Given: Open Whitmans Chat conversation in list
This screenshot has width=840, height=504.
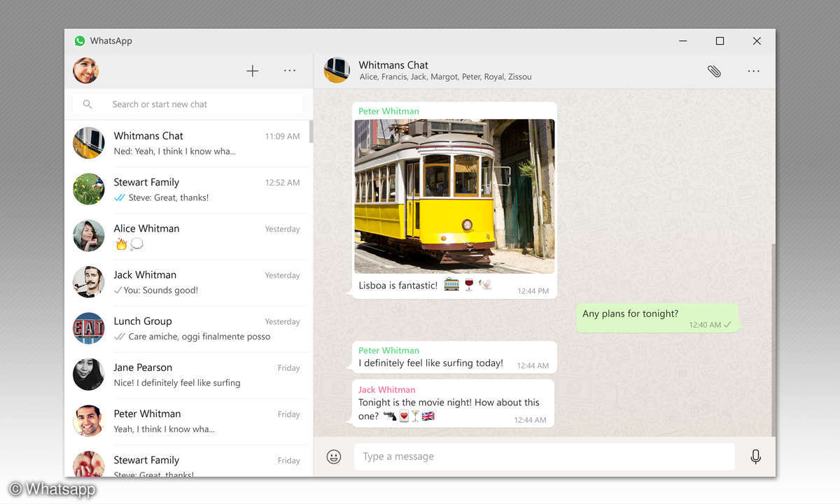Looking at the screenshot, I should (x=188, y=143).
